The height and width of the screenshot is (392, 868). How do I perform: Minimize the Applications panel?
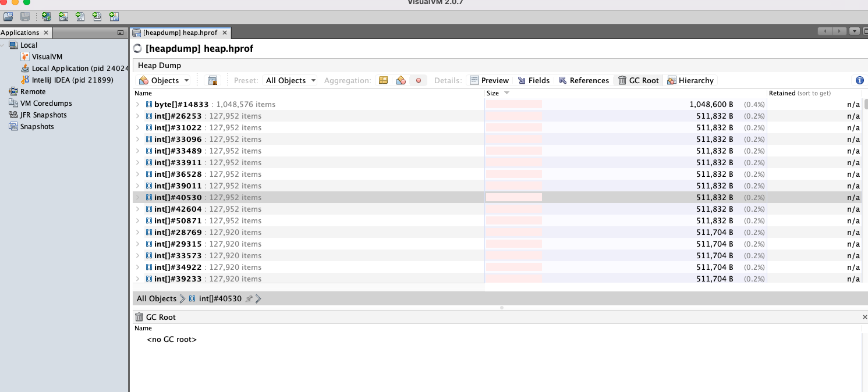[121, 33]
